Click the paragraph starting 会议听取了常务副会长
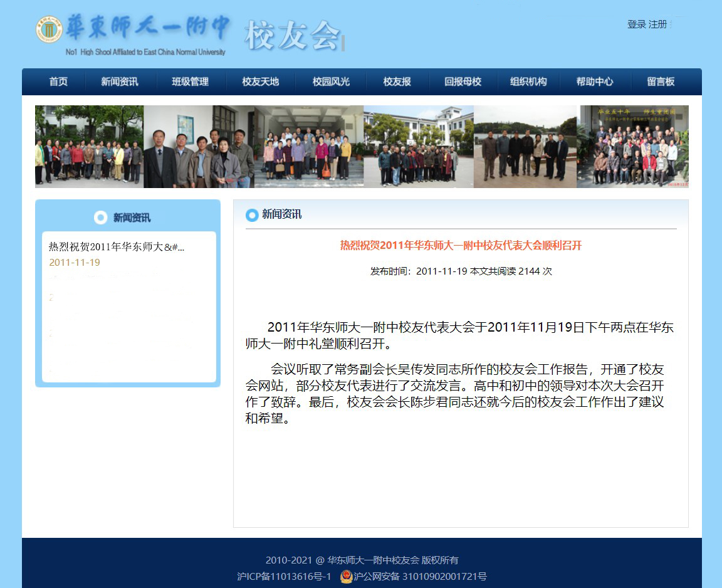Image resolution: width=722 pixels, height=588 pixels. (x=455, y=394)
